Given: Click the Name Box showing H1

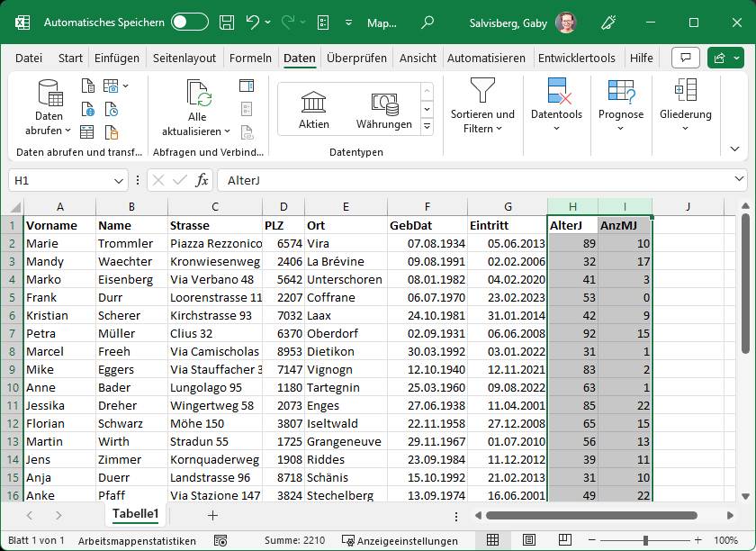Looking at the screenshot, I should click(x=61, y=180).
